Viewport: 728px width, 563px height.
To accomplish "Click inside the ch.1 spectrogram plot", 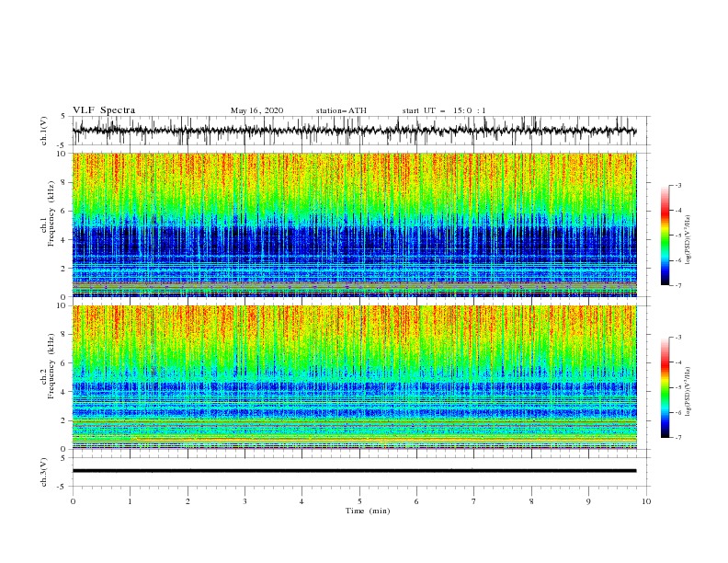I will click(354, 224).
